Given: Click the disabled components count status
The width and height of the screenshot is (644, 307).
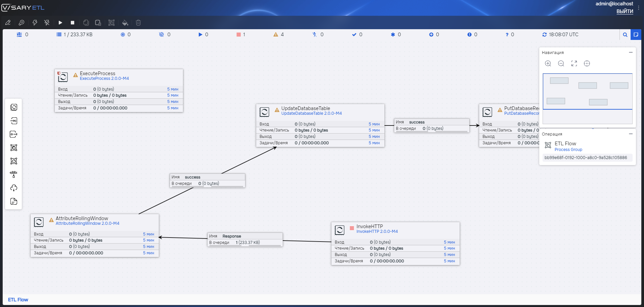Looking at the screenshot, I should coord(318,35).
